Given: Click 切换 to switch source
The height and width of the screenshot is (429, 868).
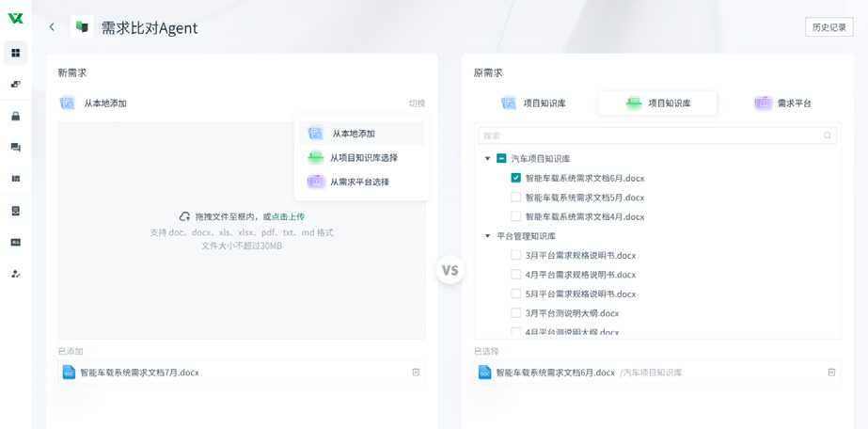Looking at the screenshot, I should click(417, 103).
